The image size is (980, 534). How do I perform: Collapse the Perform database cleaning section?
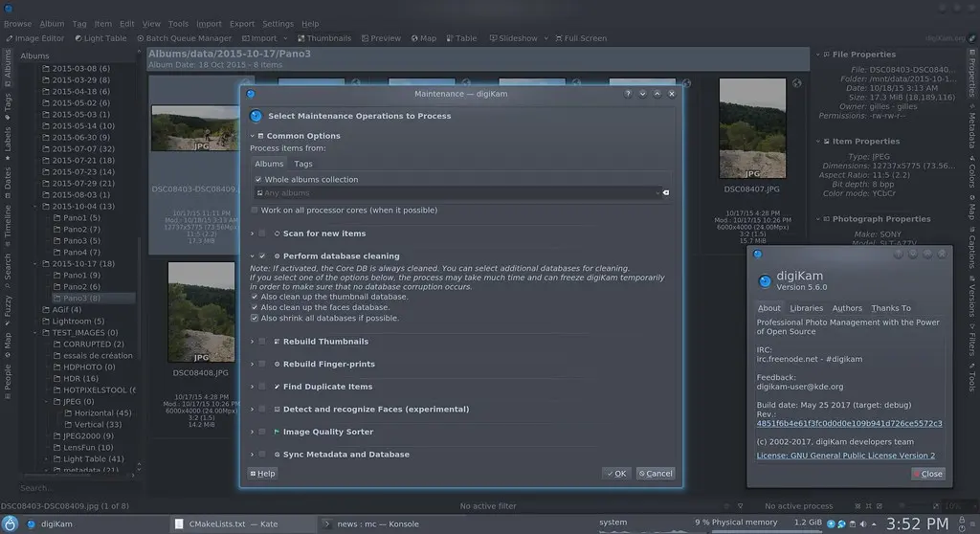click(x=253, y=256)
